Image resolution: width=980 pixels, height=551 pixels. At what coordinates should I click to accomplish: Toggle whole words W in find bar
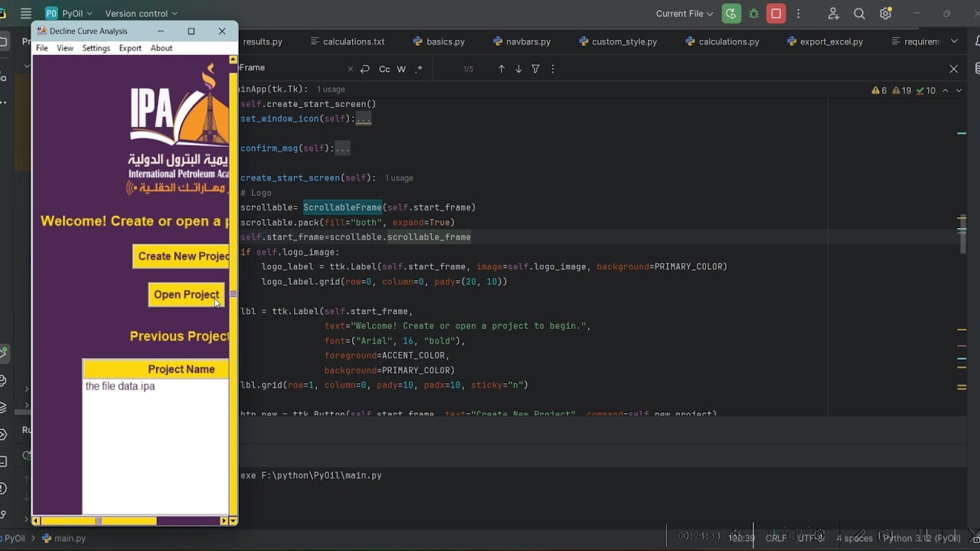(401, 69)
